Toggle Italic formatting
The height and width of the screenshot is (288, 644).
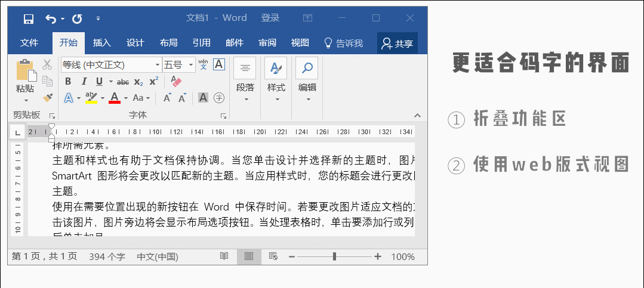(84, 82)
